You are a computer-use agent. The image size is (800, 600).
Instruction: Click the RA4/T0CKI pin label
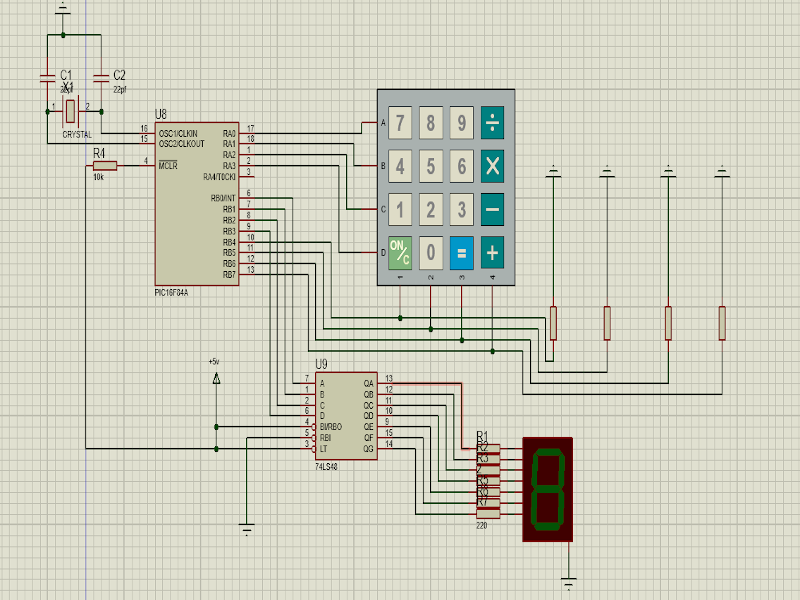(x=219, y=177)
